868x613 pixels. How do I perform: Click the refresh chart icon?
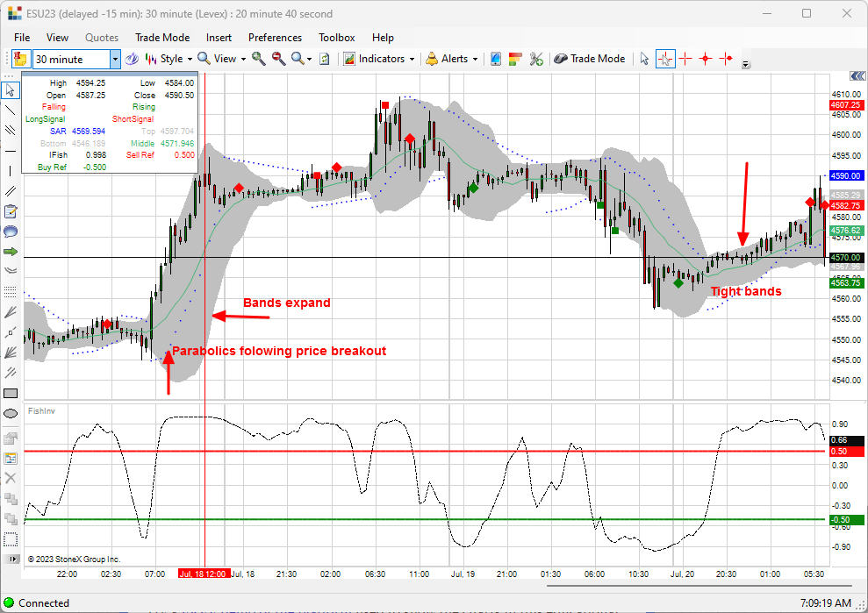tap(324, 59)
